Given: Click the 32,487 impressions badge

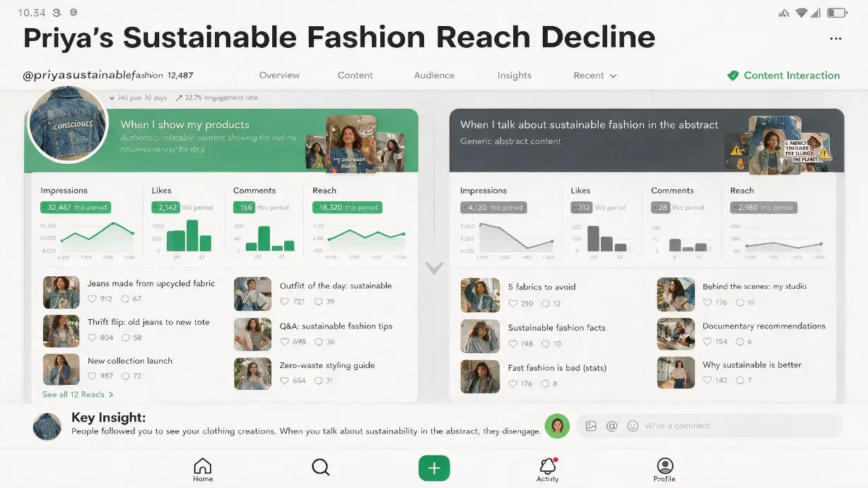Looking at the screenshot, I should pyautogui.click(x=76, y=208).
